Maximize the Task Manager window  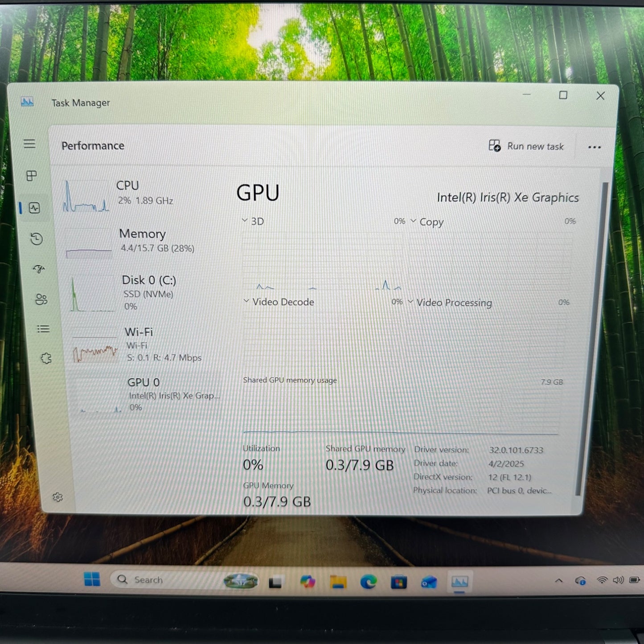point(563,95)
